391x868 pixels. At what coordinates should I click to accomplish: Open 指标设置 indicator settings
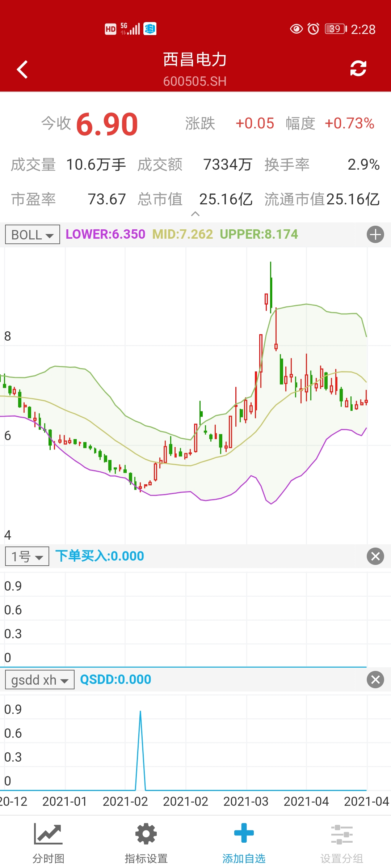point(146,843)
